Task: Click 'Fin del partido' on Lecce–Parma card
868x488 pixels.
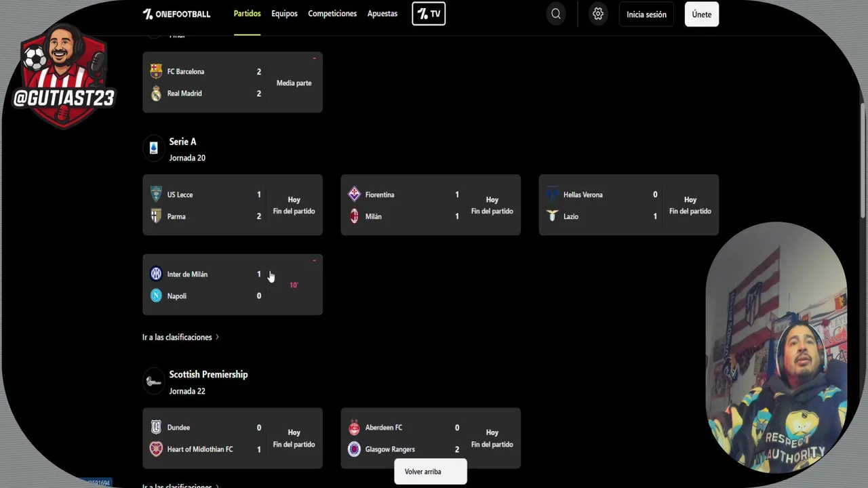Action: (x=294, y=211)
